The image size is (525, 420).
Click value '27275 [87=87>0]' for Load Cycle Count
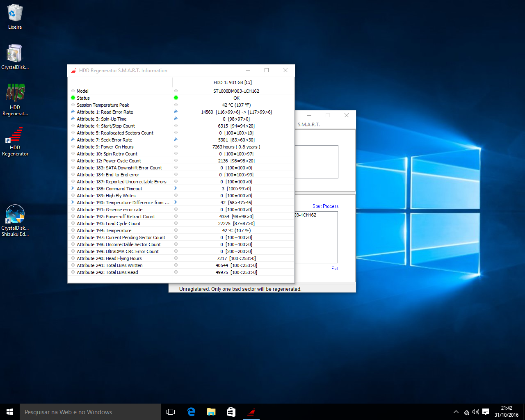236,224
